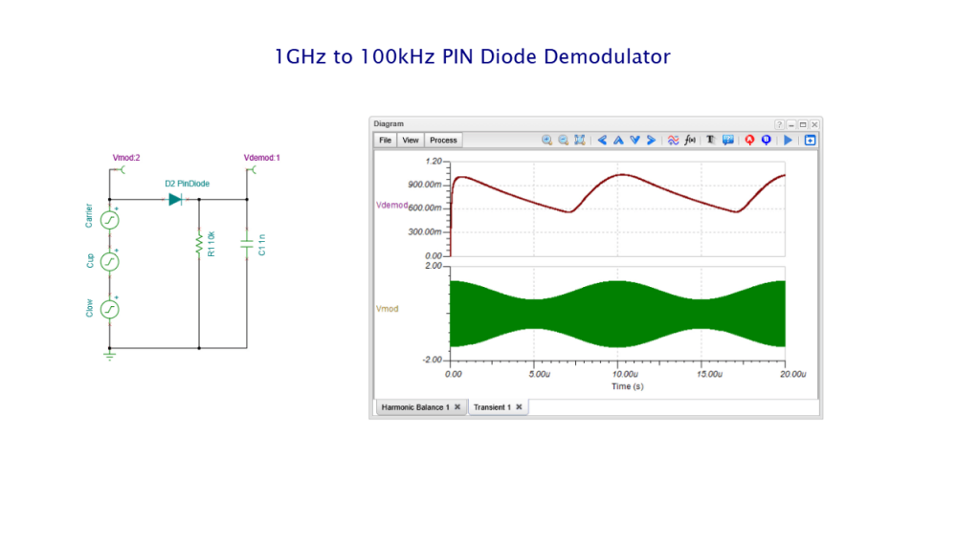The image size is (980, 547).
Task: Select the Carrier voltage source symbol
Action: [x=110, y=220]
